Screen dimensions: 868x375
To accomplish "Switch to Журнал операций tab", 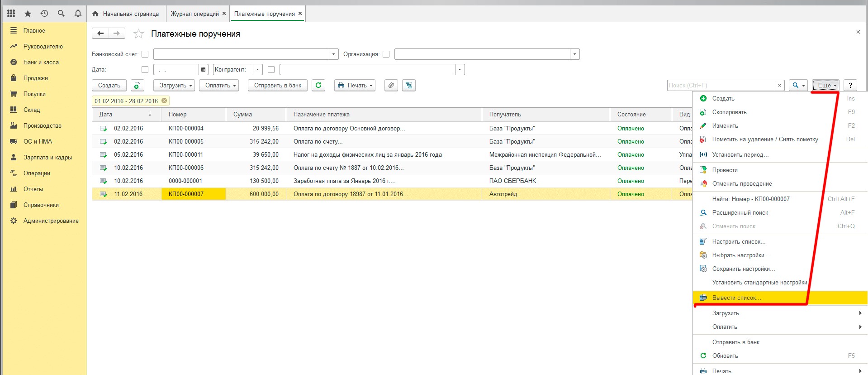I will 194,14.
